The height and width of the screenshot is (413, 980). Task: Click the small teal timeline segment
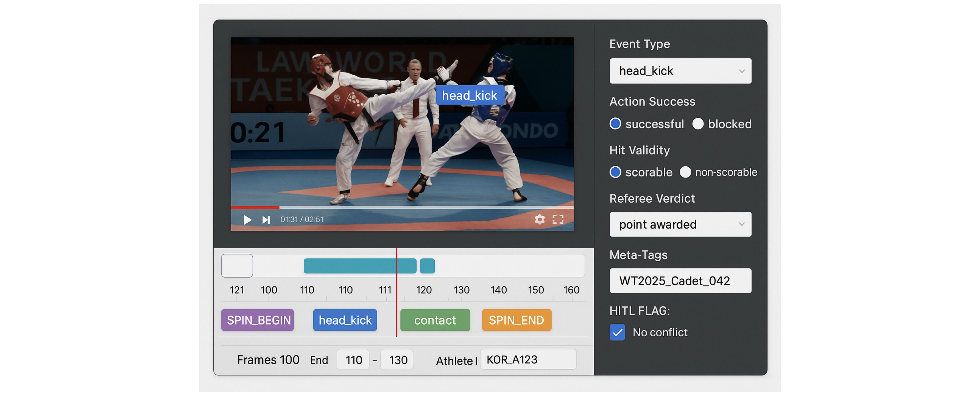[427, 266]
